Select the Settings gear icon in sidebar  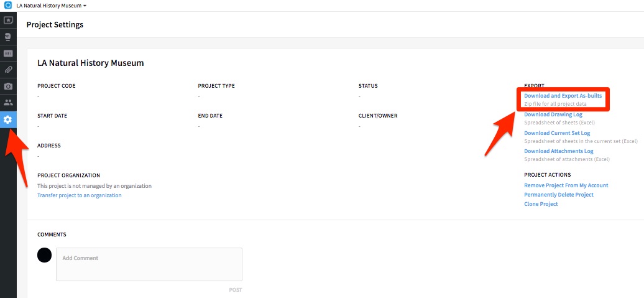(x=8, y=119)
